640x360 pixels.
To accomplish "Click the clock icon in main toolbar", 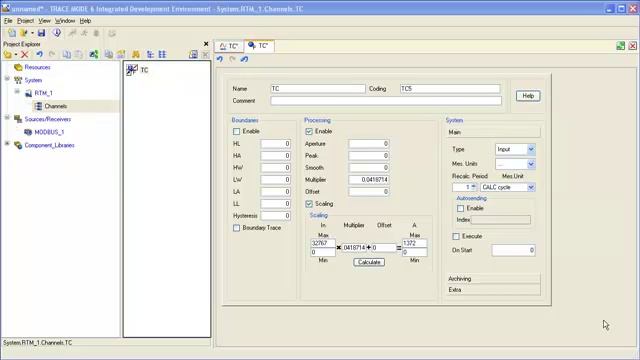I will click(56, 33).
